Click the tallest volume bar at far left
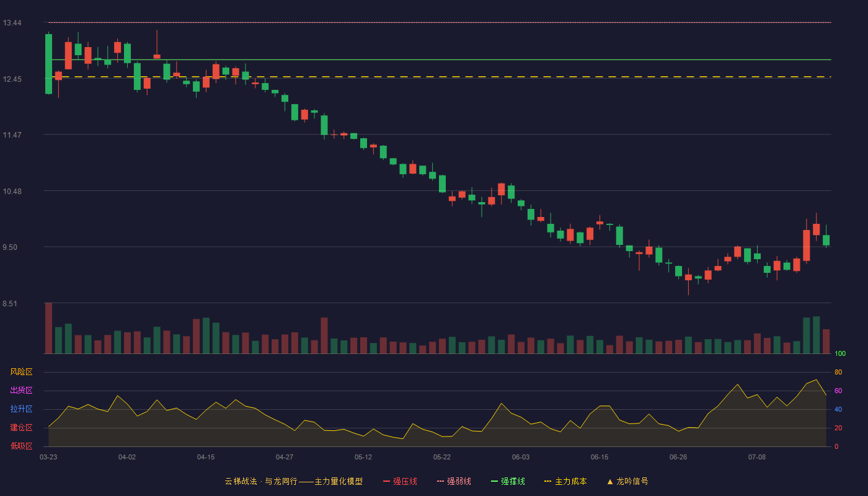Screen dimensions: 868x496 click(48, 328)
